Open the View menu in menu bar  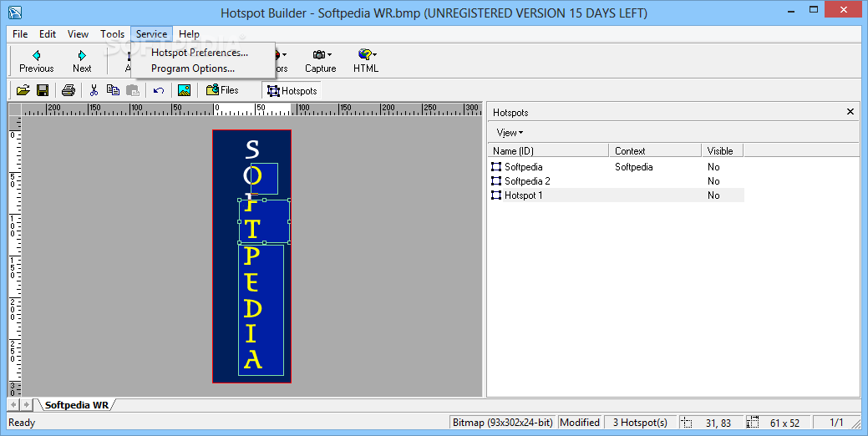[x=78, y=33]
